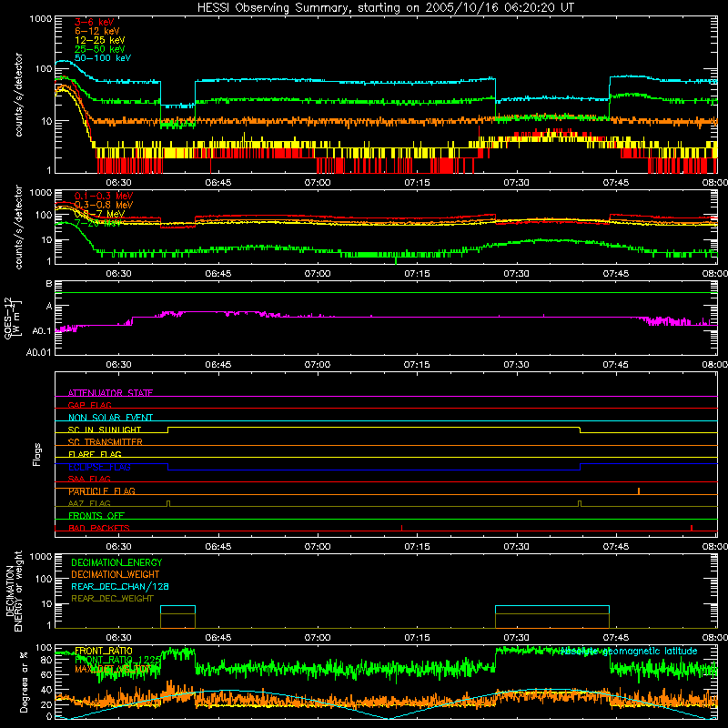This screenshot has width=728, height=728.
Task: Click the 07:00 tick label under top plot
Action: (x=318, y=183)
